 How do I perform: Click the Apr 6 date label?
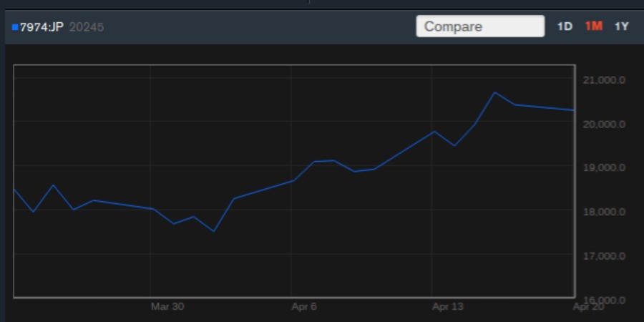tap(304, 307)
